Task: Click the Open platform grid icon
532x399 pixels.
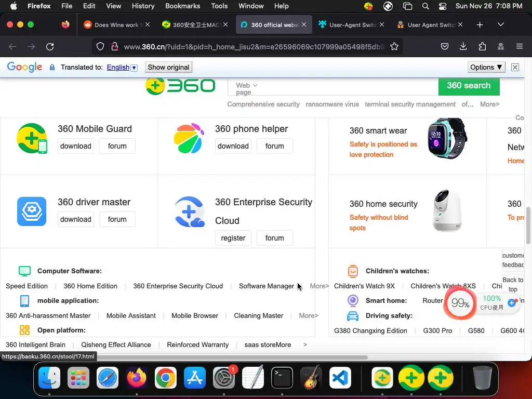Action: tap(24, 330)
